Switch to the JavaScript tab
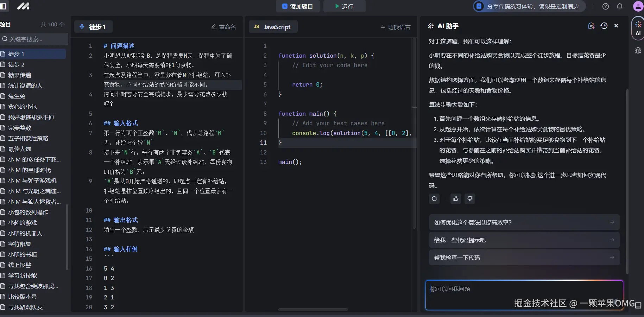The height and width of the screenshot is (317, 644). (x=273, y=27)
